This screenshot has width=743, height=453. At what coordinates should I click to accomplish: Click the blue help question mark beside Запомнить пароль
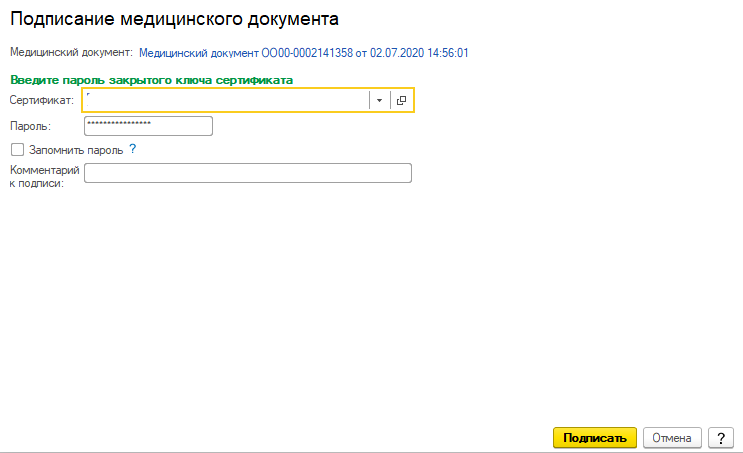[x=132, y=149]
